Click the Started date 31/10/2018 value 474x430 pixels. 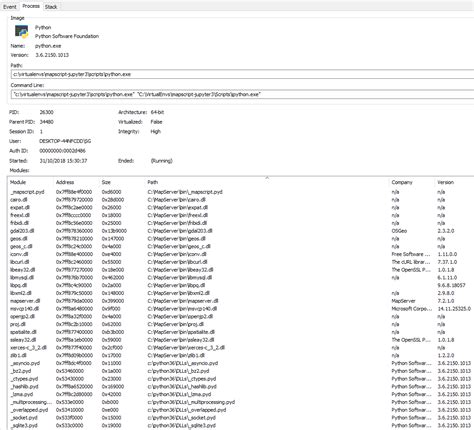[x=63, y=161]
